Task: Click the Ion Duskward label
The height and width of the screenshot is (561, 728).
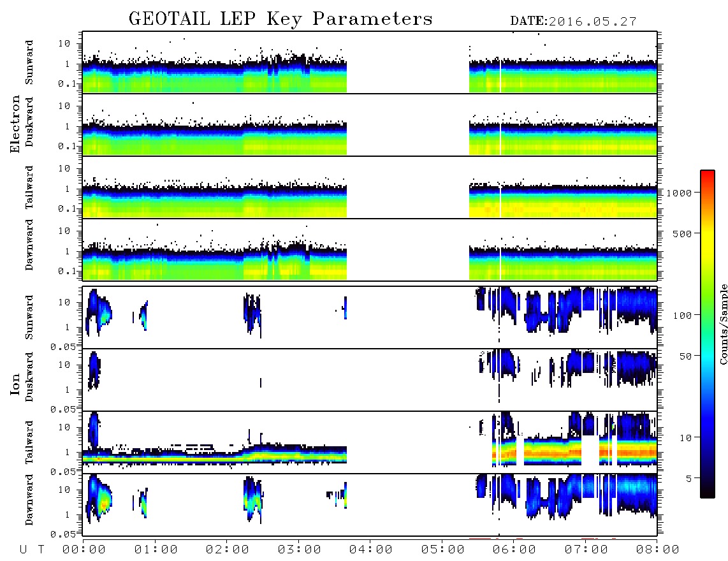Action: (x=29, y=377)
